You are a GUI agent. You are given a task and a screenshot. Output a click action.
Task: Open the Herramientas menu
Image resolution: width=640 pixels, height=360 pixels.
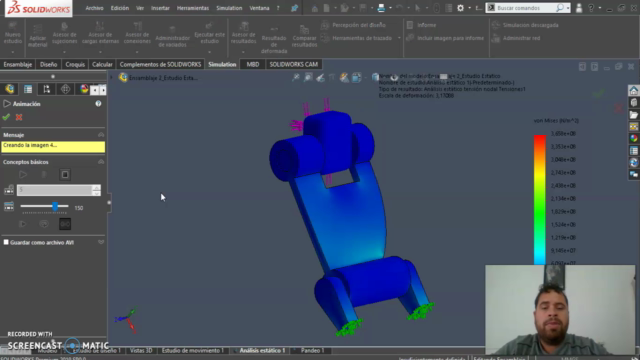click(193, 8)
